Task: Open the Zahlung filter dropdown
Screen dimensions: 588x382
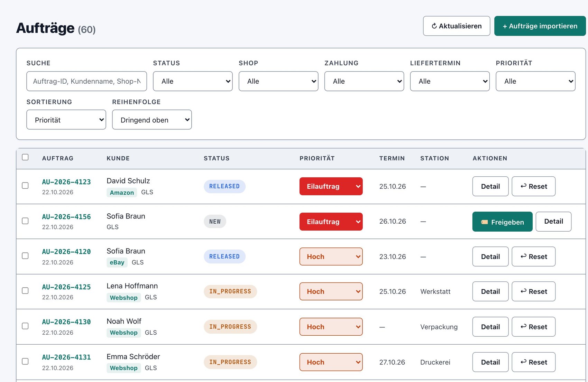Action: tap(364, 81)
